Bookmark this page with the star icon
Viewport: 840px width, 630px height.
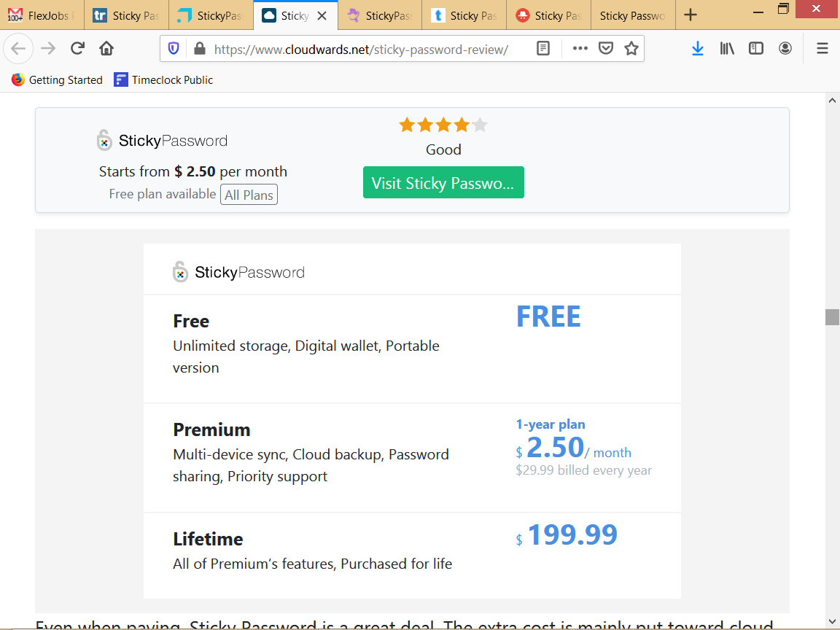[631, 49]
